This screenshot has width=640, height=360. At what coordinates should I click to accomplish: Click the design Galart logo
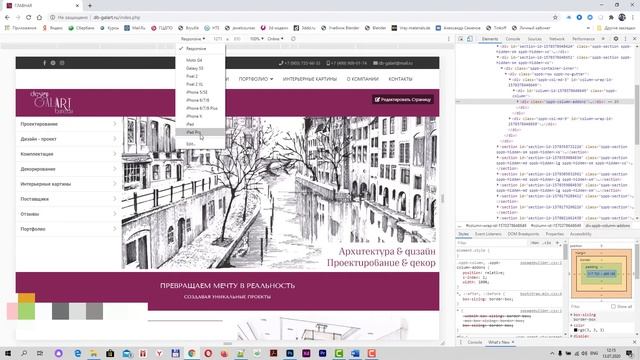click(x=52, y=102)
